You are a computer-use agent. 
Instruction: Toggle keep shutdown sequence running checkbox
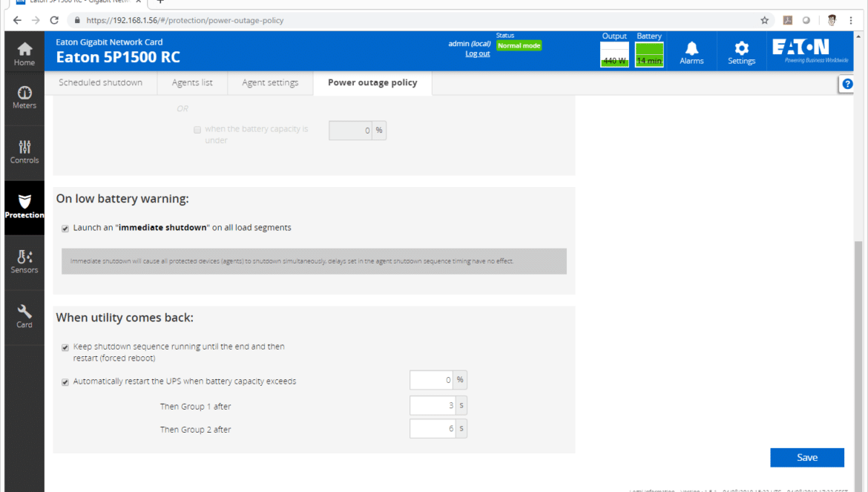65,347
